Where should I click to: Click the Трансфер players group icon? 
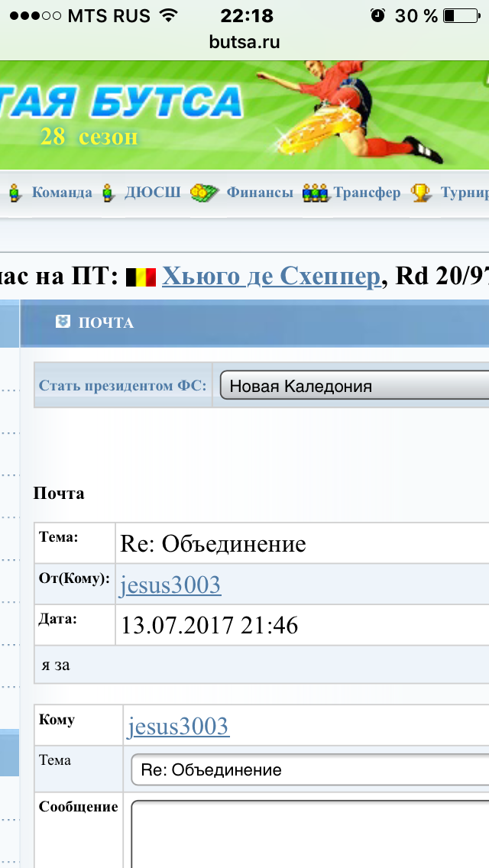(316, 193)
